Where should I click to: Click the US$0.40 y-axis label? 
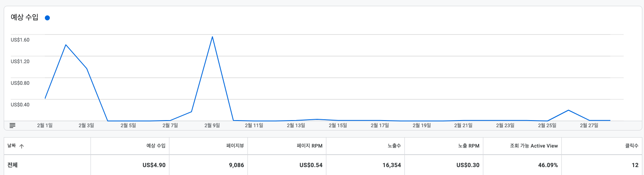pos(20,105)
